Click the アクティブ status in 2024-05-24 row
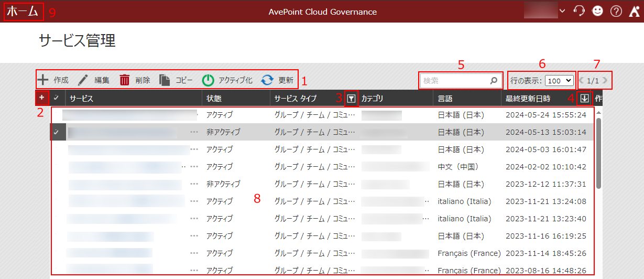 (220, 115)
